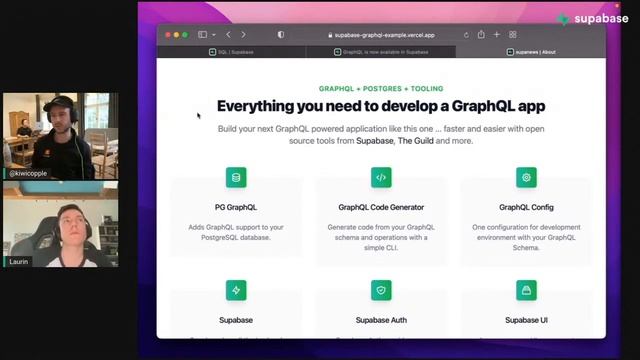
Task: Click the Supabase Auth shield icon
Action: pos(381,290)
